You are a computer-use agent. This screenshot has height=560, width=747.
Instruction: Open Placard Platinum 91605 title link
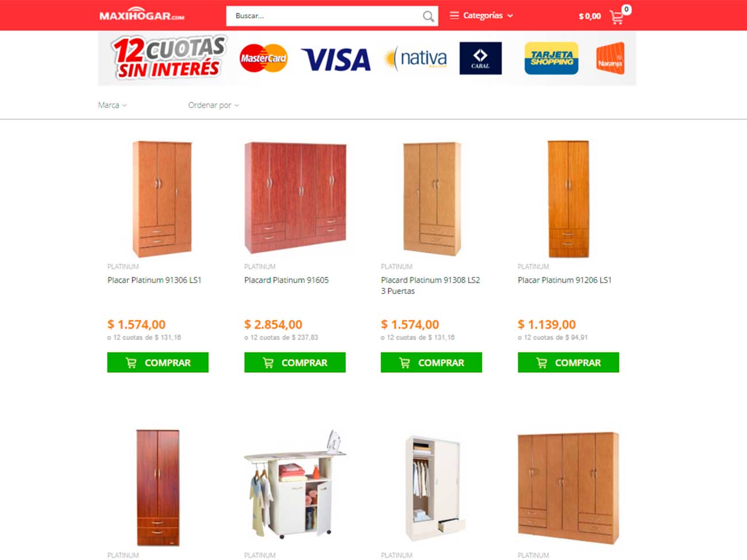click(x=286, y=280)
